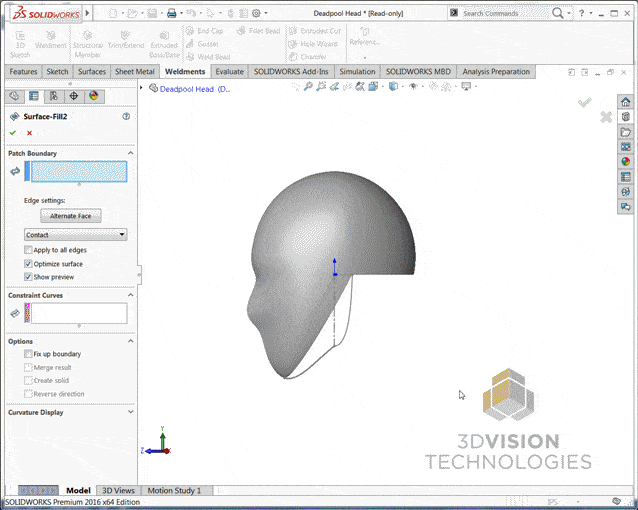
Task: Open Motion Study 1 tab
Action: (x=174, y=490)
